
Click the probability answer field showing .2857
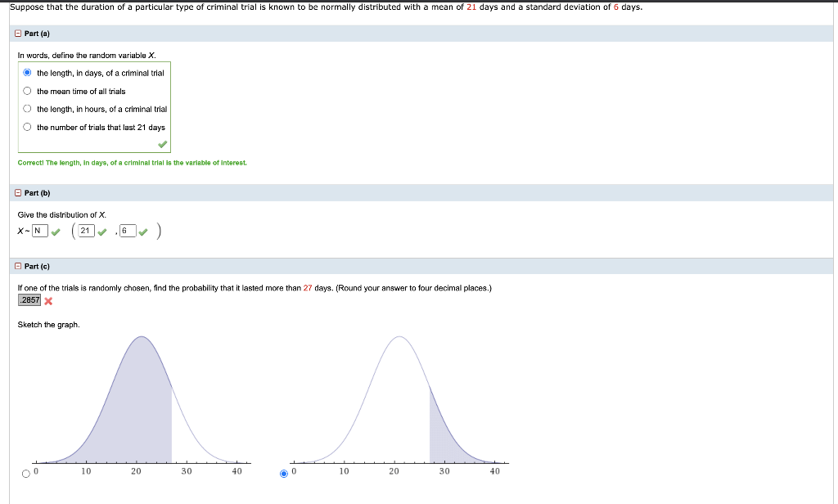(x=29, y=300)
